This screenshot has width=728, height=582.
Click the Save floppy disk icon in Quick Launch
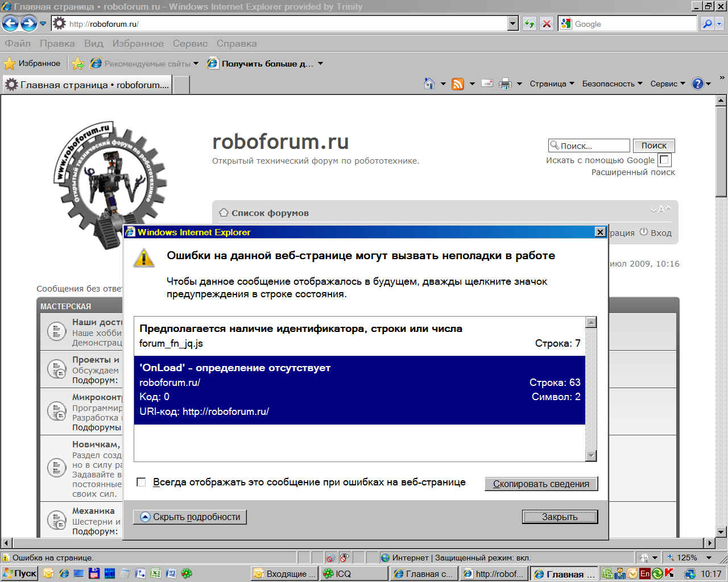tap(94, 573)
